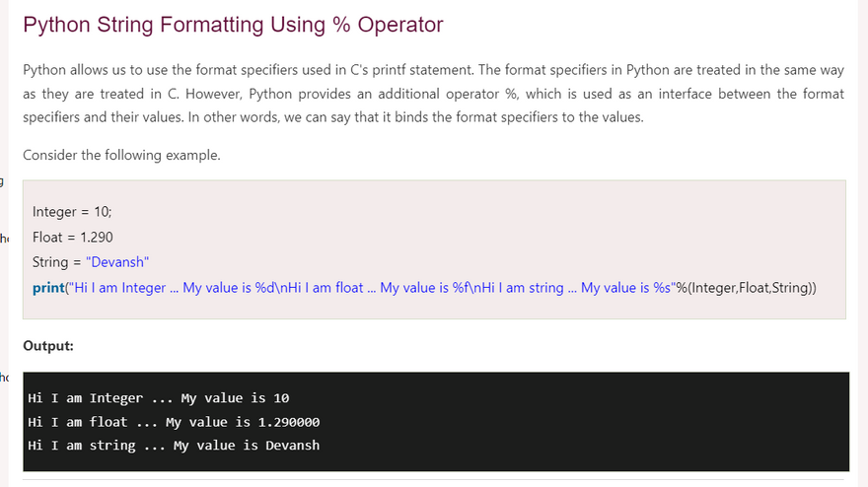Click the blue "Devansh" string literal in code
The height and width of the screenshot is (487, 868).
point(117,262)
